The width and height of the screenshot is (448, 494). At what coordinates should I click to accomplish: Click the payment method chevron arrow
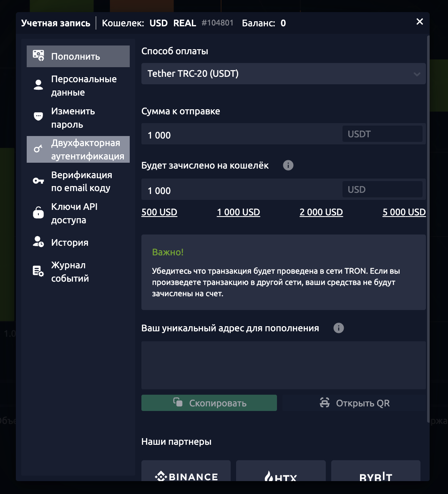point(417,74)
